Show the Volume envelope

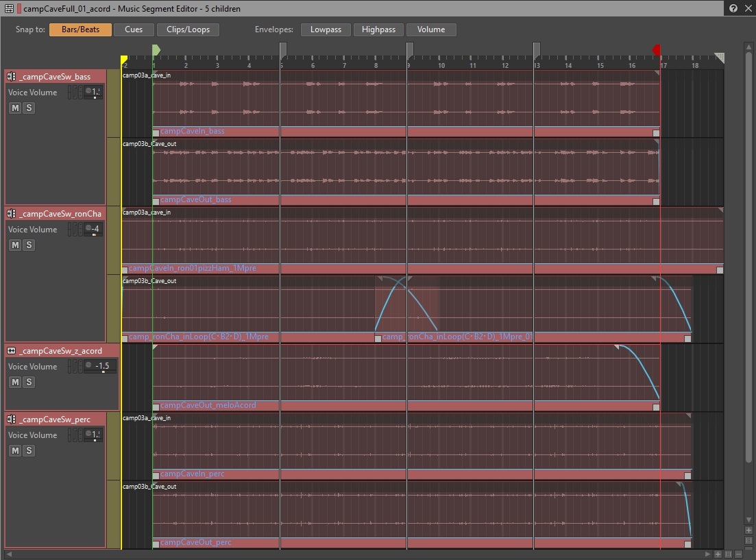[431, 29]
